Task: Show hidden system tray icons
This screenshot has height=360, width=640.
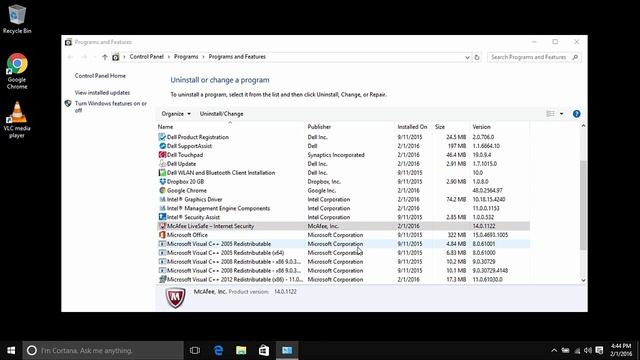Action: click(554, 351)
